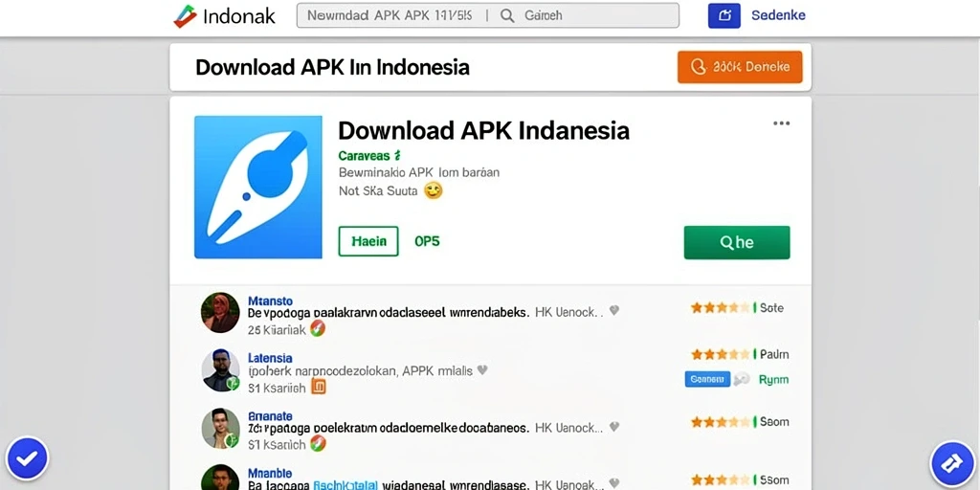This screenshot has width=980, height=490.
Task: Click the grey icon next to Rynm
Action: tap(742, 379)
